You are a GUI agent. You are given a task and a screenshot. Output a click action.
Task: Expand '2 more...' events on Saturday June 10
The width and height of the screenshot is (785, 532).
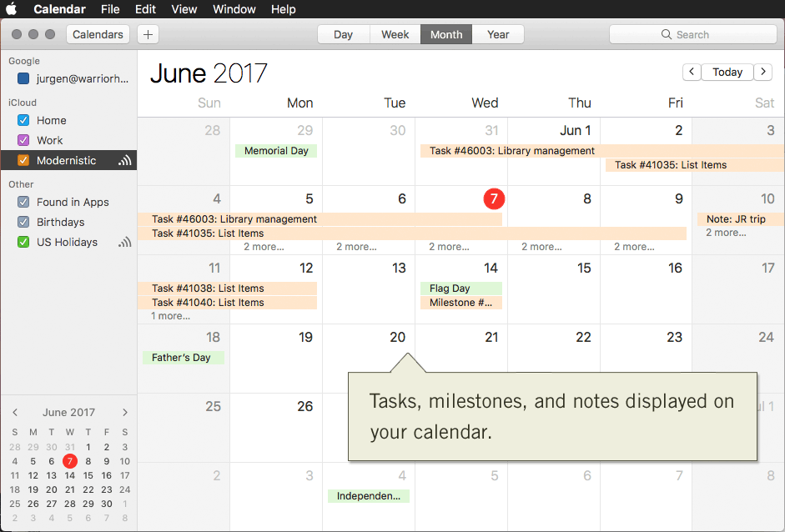pos(726,233)
